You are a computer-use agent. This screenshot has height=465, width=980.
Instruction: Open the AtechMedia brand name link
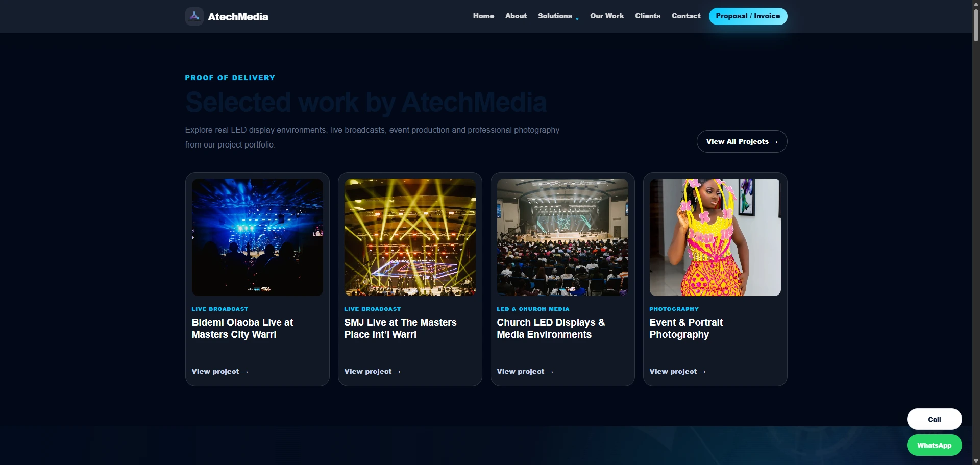238,17
